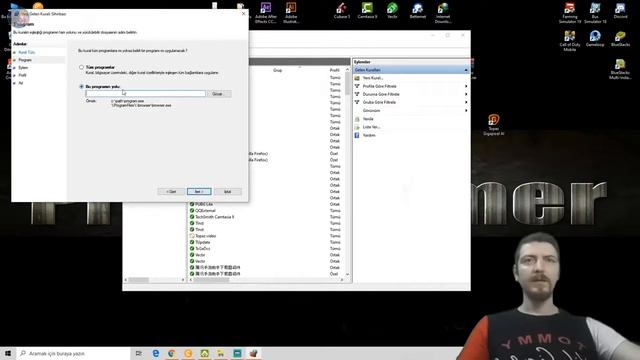Open Adobe Illustrator desktop icon

[291, 12]
